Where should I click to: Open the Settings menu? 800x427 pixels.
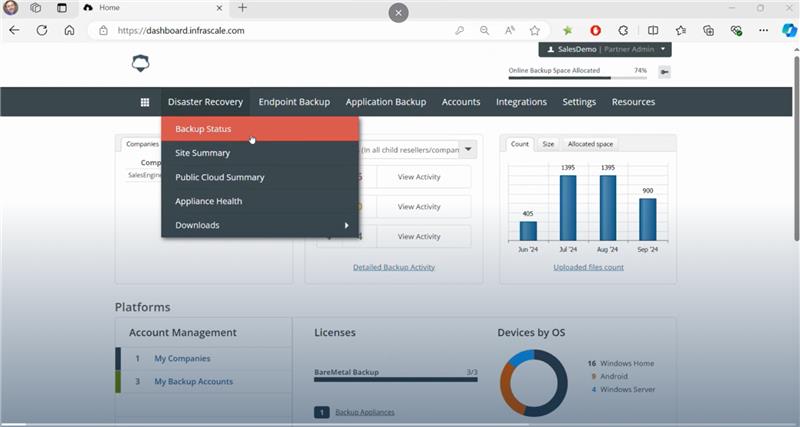(579, 102)
